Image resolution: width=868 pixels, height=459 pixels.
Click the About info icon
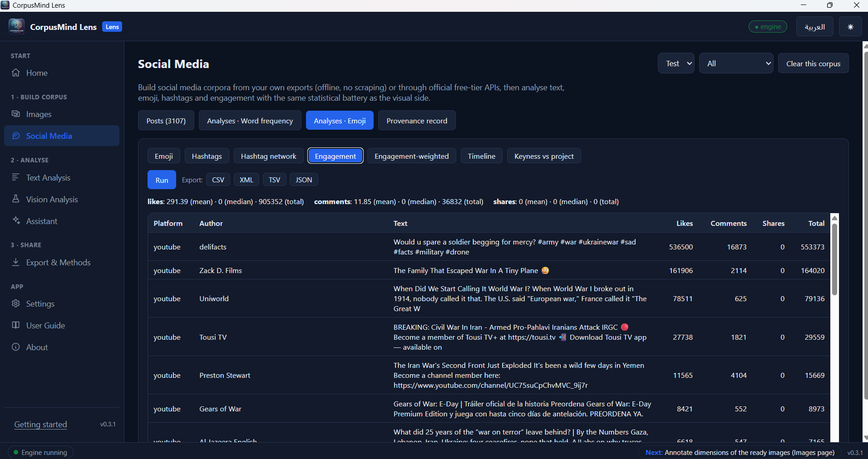[x=16, y=347]
